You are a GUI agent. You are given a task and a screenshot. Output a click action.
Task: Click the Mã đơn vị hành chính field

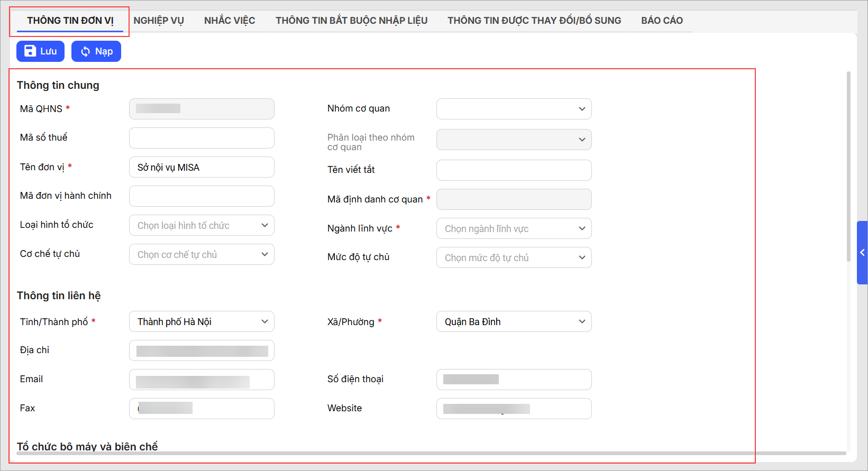[202, 196]
